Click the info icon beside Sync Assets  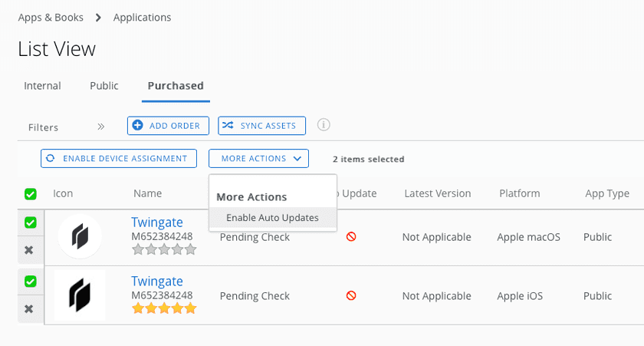coord(324,125)
